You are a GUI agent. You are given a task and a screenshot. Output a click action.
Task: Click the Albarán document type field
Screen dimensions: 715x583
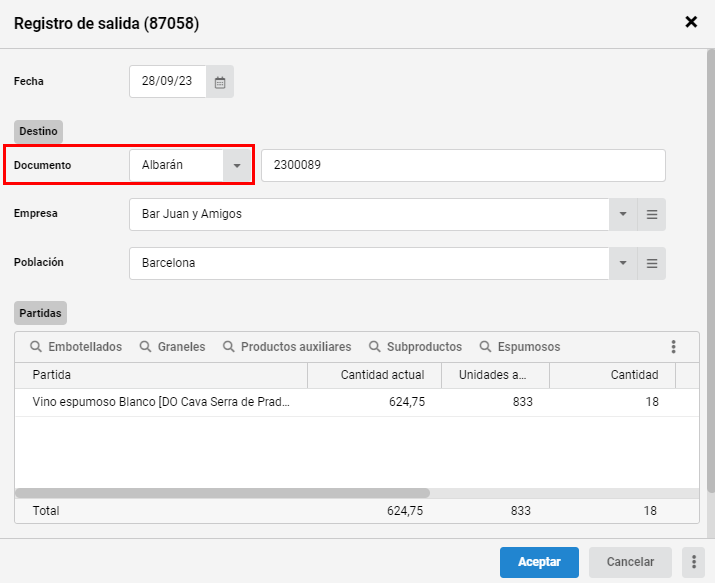[176, 165]
